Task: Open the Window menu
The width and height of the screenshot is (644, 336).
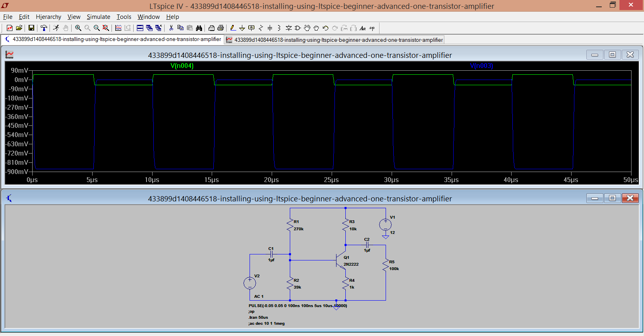Action: (x=149, y=17)
